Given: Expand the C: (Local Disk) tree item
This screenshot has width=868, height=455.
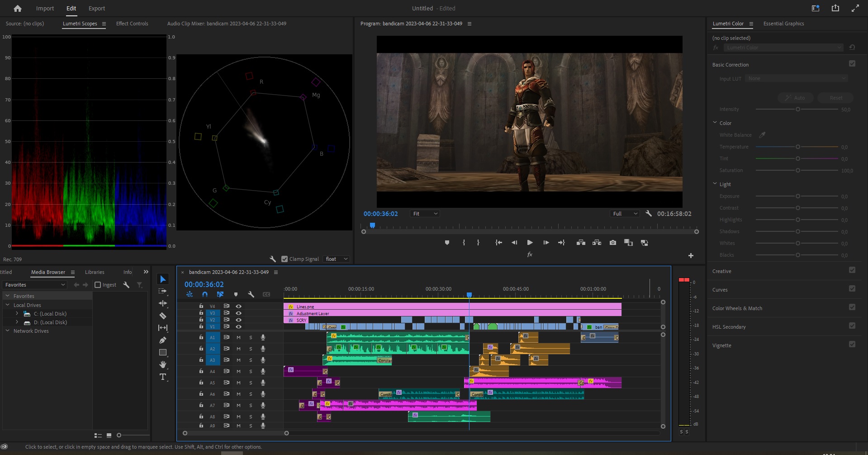Looking at the screenshot, I should 17,314.
